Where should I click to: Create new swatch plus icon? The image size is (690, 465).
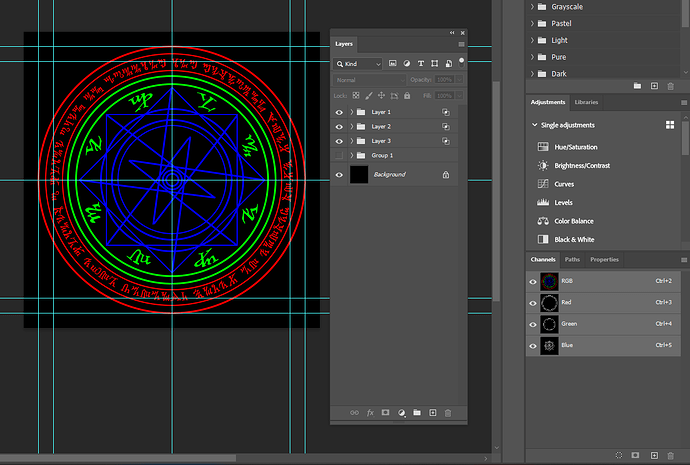coord(654,86)
